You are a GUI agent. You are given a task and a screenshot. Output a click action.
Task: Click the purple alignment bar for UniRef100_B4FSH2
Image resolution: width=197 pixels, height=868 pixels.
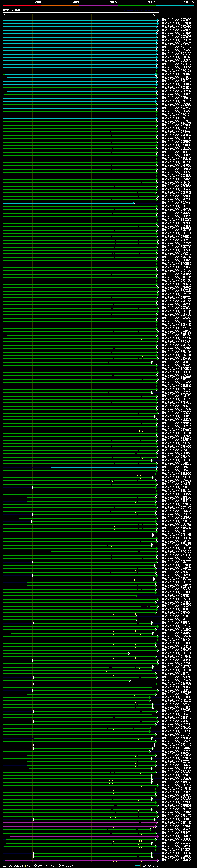pos(80,822)
